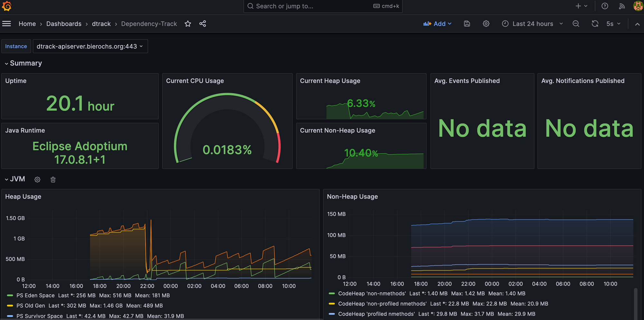Viewport: 644px width, 320px height.
Task: Expand the chevron beside the plus icon
Action: (586, 6)
